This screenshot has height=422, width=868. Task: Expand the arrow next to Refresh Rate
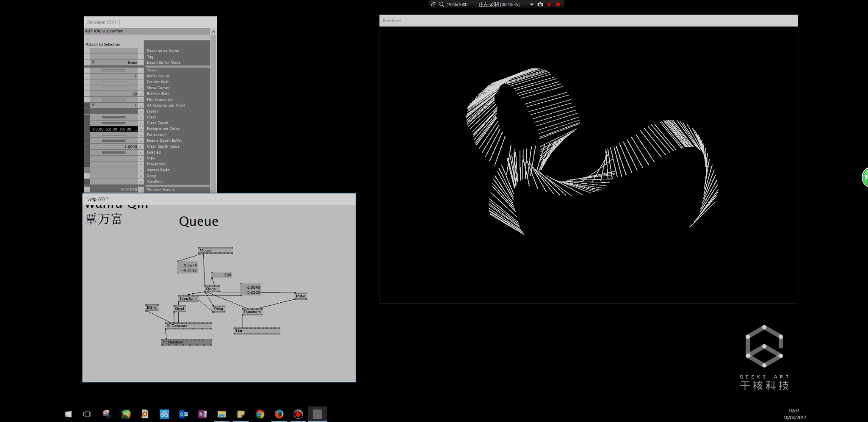point(141,94)
